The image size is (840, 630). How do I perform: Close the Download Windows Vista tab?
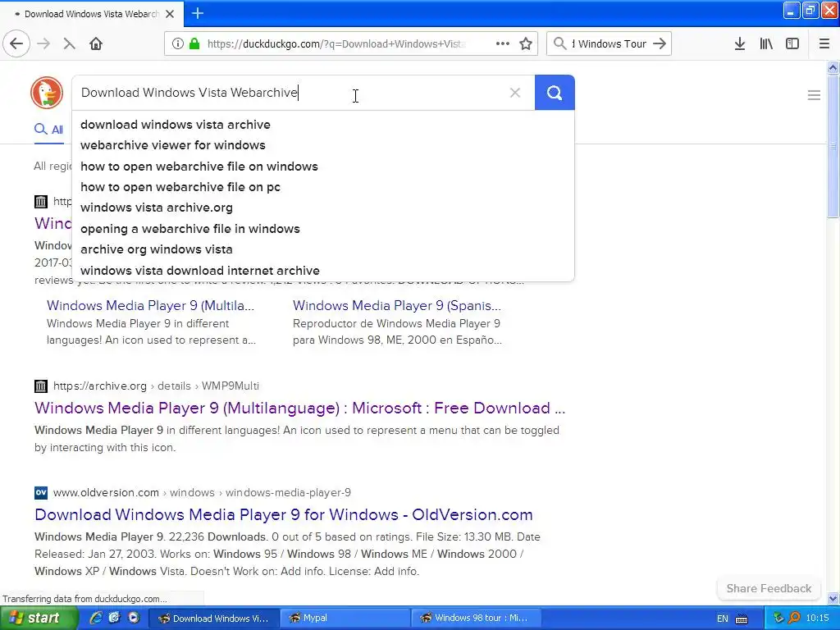170,14
